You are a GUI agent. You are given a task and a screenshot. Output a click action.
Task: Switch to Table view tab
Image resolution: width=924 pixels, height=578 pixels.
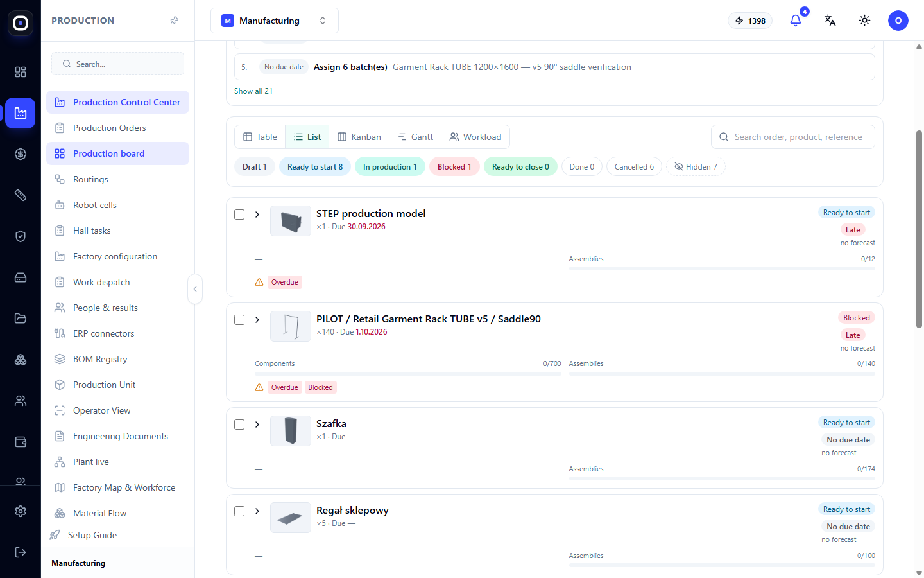tap(260, 137)
